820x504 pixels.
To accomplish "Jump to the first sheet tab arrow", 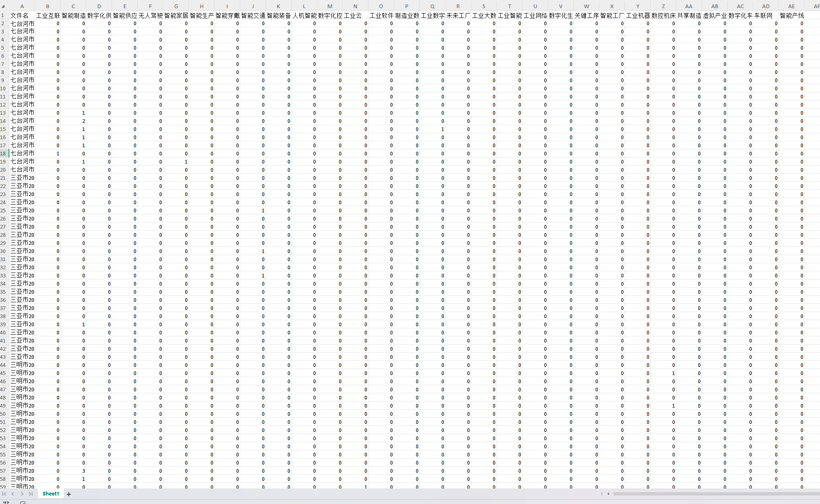I will click(4, 494).
